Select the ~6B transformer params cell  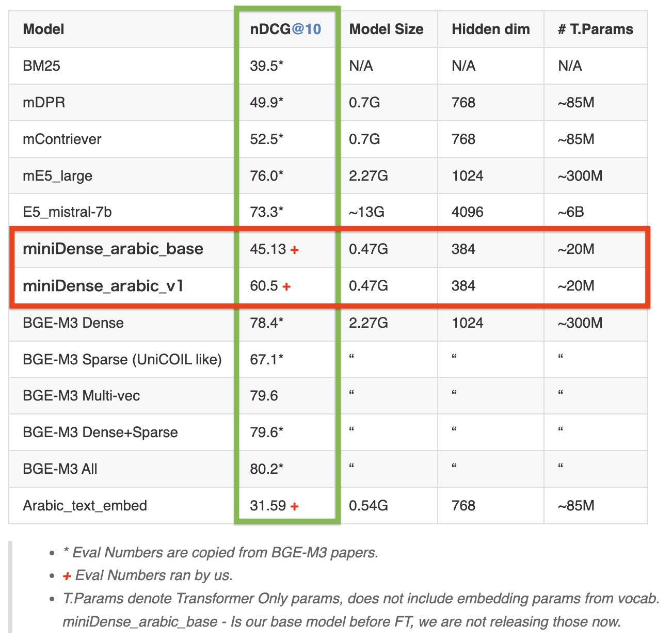(x=570, y=212)
